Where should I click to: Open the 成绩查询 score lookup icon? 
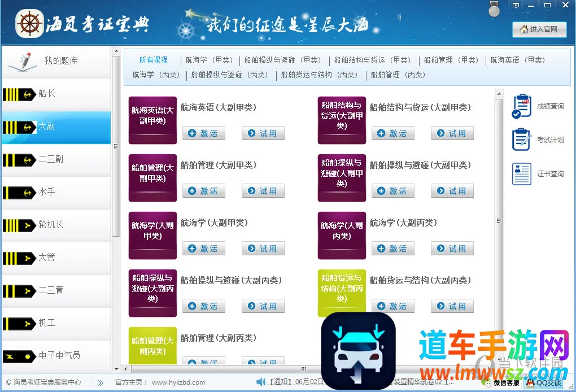tap(522, 106)
